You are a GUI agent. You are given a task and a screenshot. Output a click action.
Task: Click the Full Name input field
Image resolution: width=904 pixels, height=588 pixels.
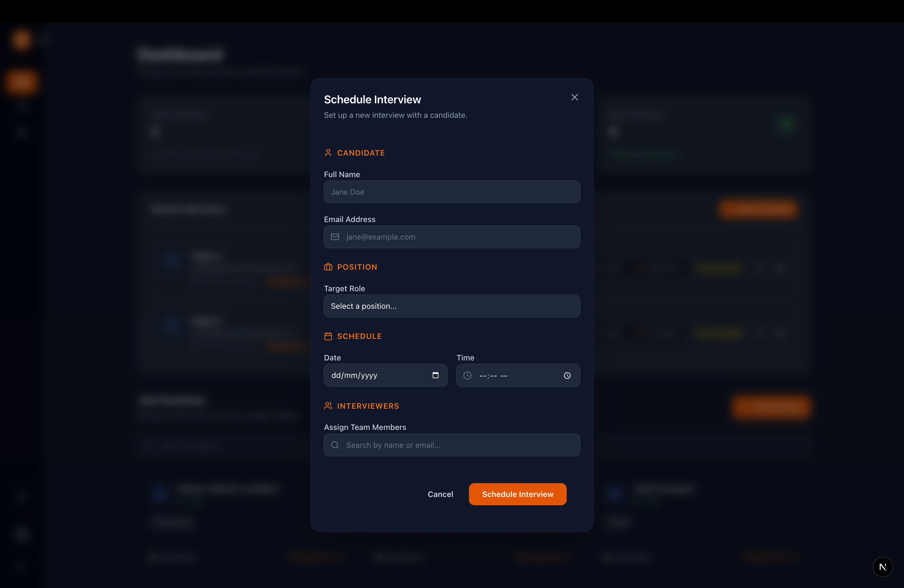pyautogui.click(x=452, y=192)
